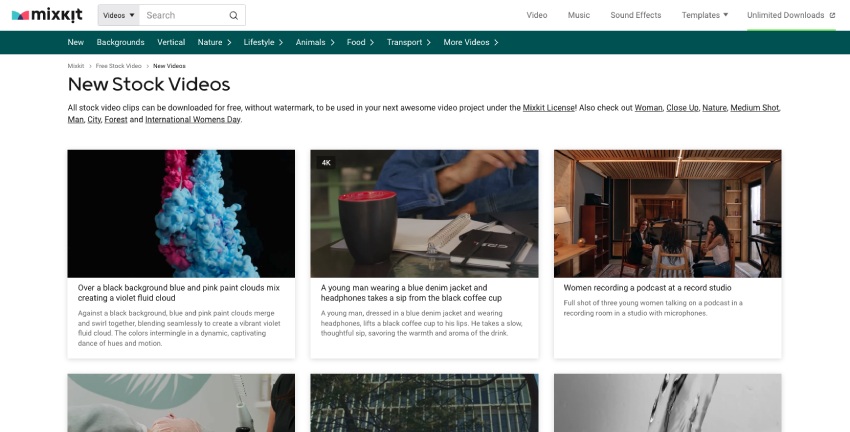Open the Nature tag link in description
The image size is (850, 432).
coord(714,108)
